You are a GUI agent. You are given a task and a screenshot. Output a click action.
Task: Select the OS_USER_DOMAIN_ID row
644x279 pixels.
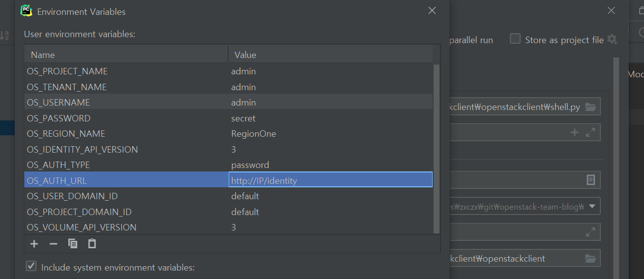point(229,196)
